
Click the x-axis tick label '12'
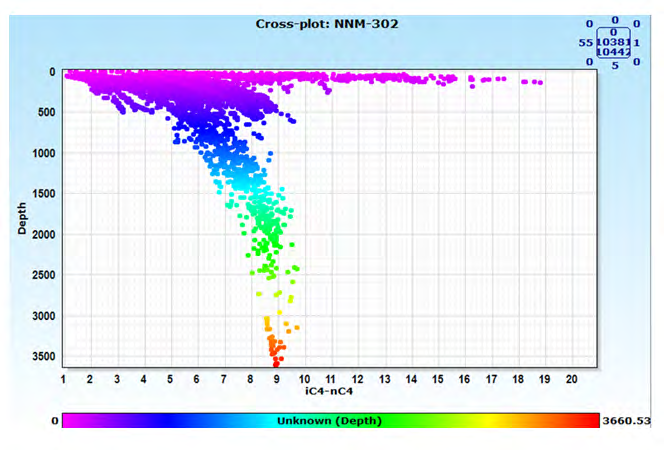[x=358, y=379]
